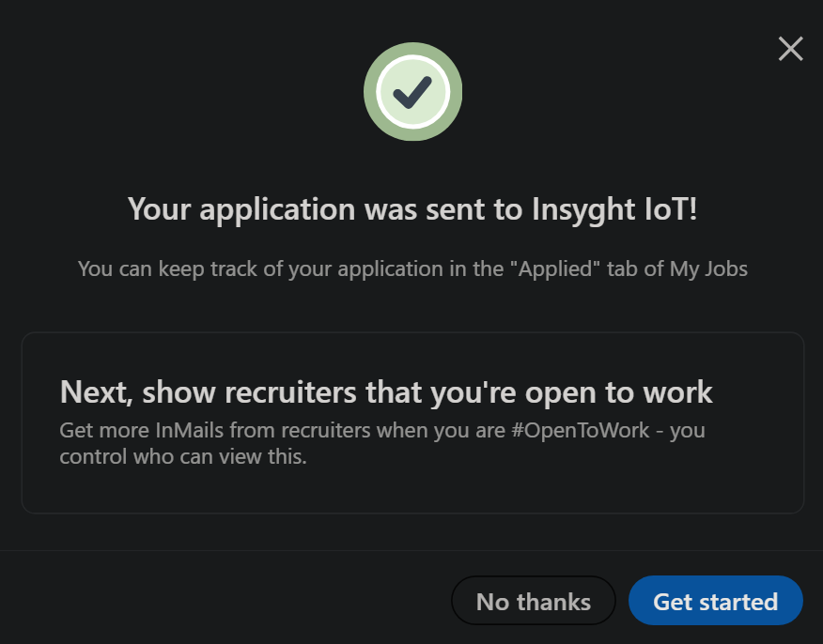Close the application sent dialog
Image resolution: width=823 pixels, height=644 pixels.
point(790,49)
